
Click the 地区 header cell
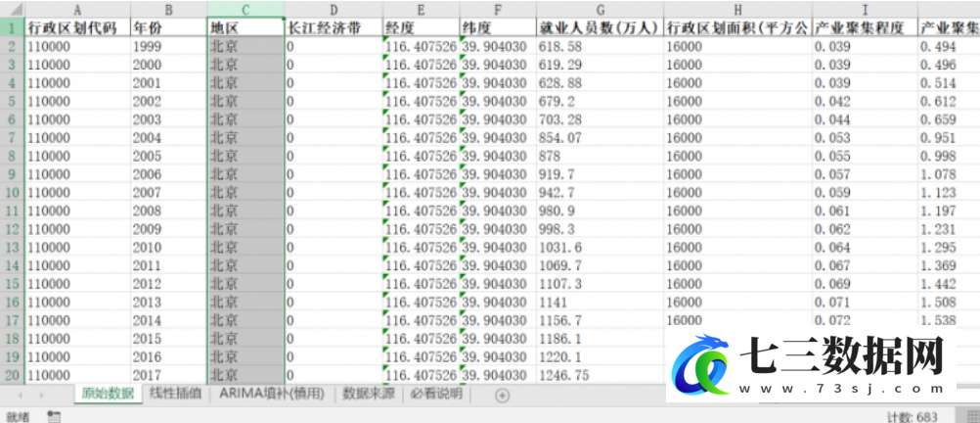[245, 28]
